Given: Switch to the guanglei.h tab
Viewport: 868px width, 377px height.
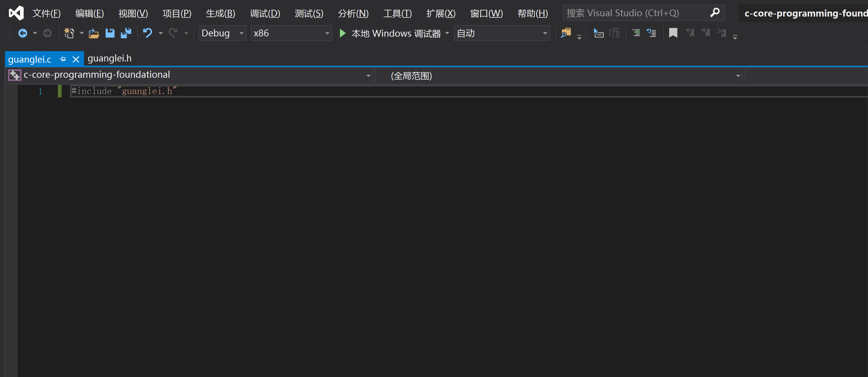Looking at the screenshot, I should click(x=109, y=59).
